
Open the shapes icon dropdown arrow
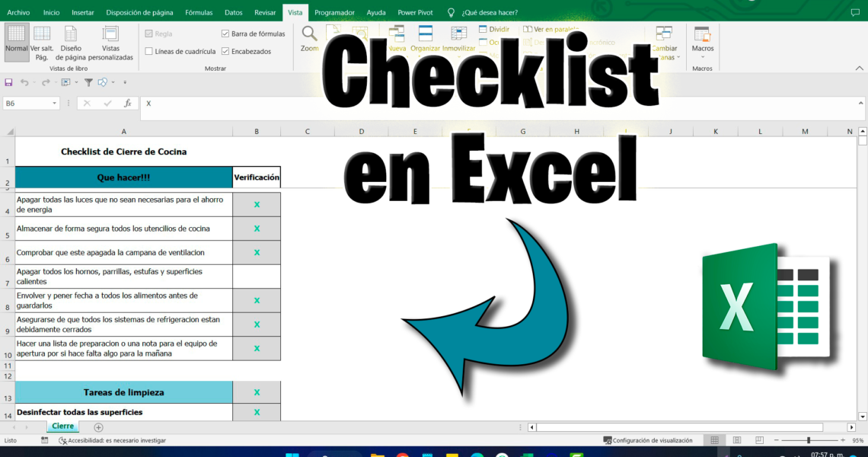point(113,82)
